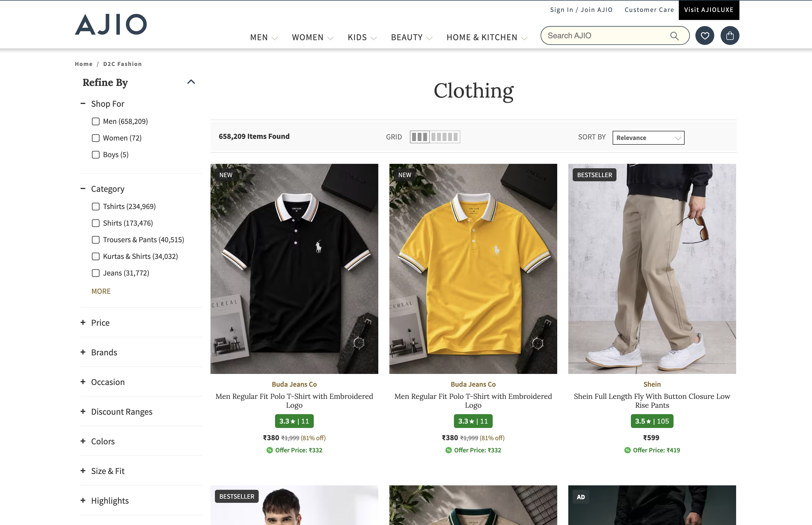Collapse Shop For with minus icon

pyautogui.click(x=83, y=103)
